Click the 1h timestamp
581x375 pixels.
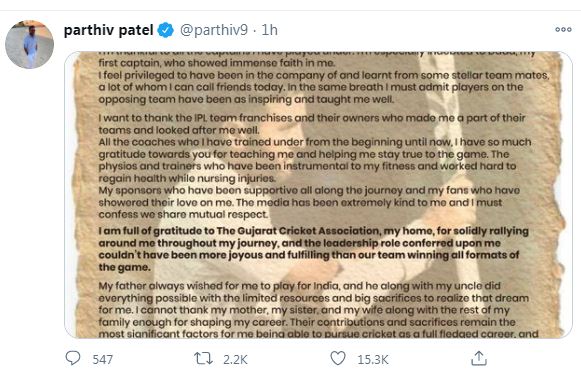click(x=269, y=30)
